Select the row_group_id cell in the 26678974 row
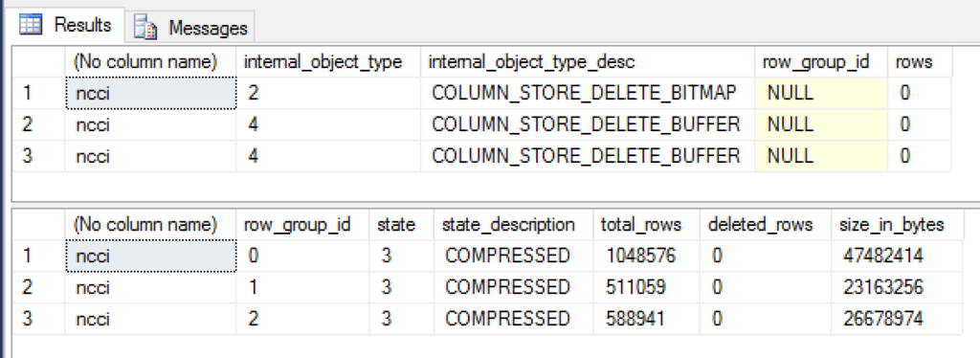This screenshot has height=358, width=980. coord(302,319)
